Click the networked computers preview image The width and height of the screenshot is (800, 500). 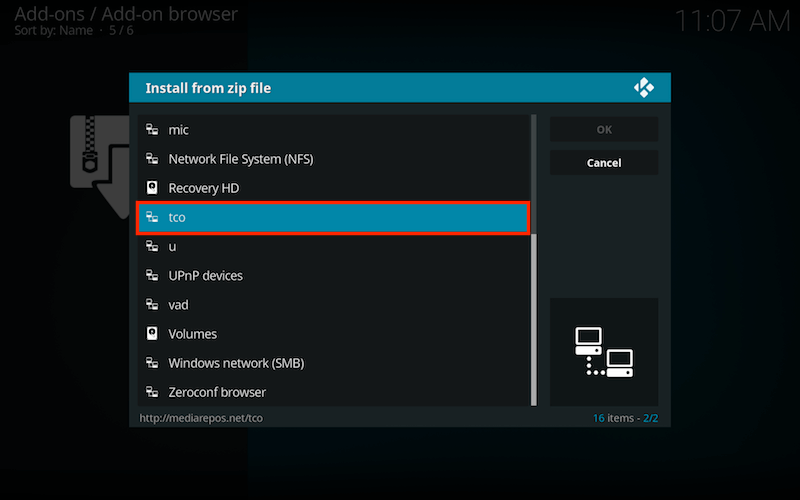click(x=604, y=352)
